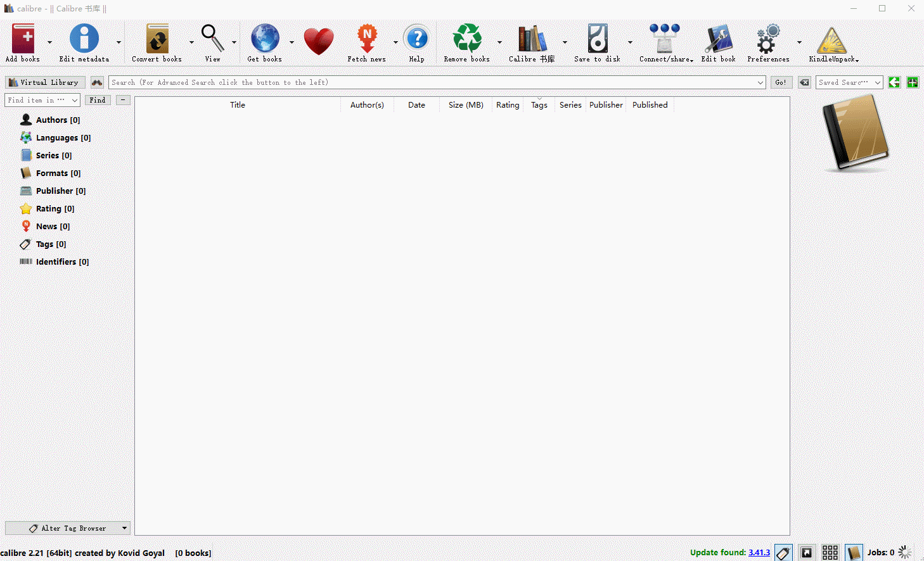The image size is (924, 561).
Task: Open Preferences gear icon
Action: [x=767, y=39]
